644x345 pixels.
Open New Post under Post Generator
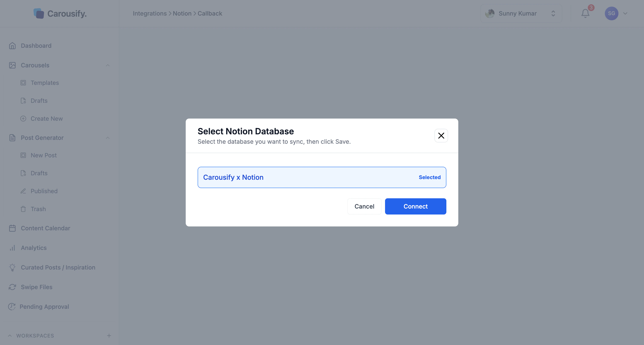[x=44, y=155]
